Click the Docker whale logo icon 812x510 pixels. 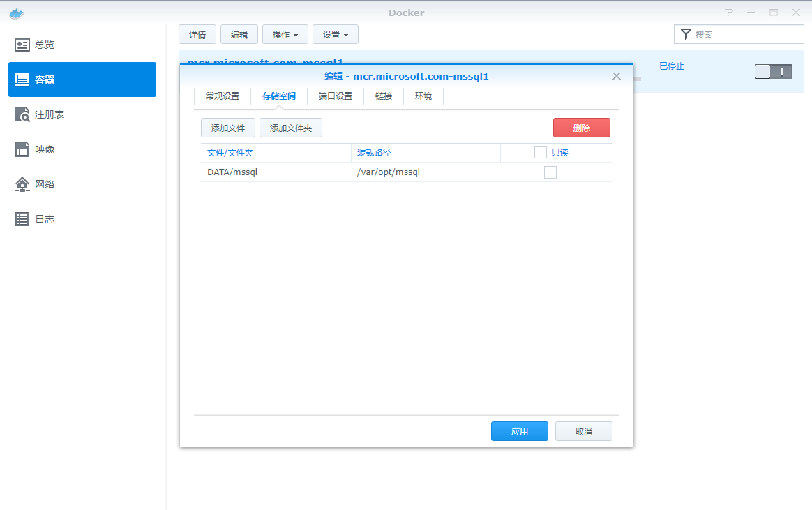coord(17,13)
